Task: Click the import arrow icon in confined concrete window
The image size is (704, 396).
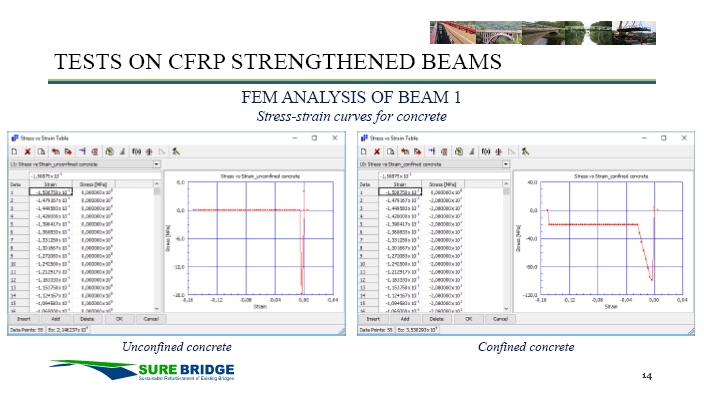Action: [405, 152]
